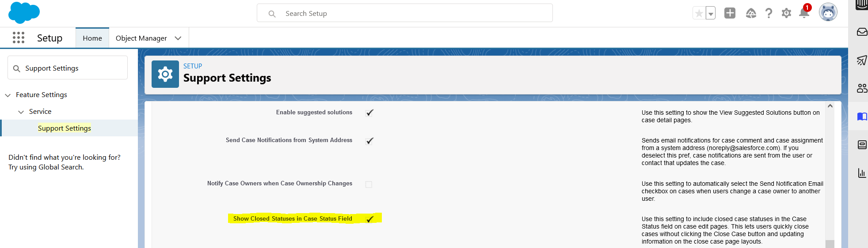Toggle Enable suggested solutions checkbox

pyautogui.click(x=369, y=113)
